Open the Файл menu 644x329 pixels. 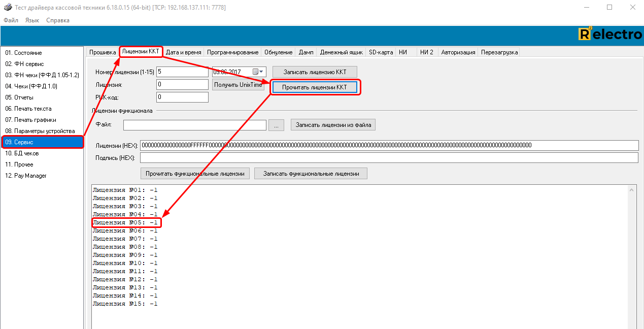point(11,20)
